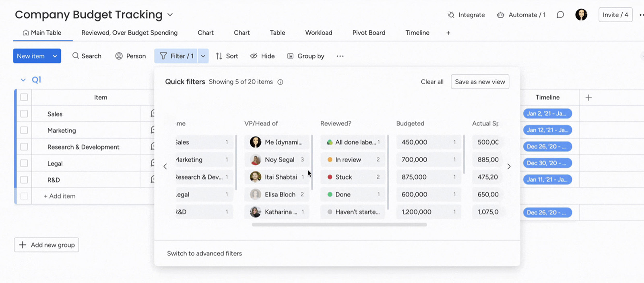
Task: Click the user profile avatar in header
Action: (x=581, y=15)
